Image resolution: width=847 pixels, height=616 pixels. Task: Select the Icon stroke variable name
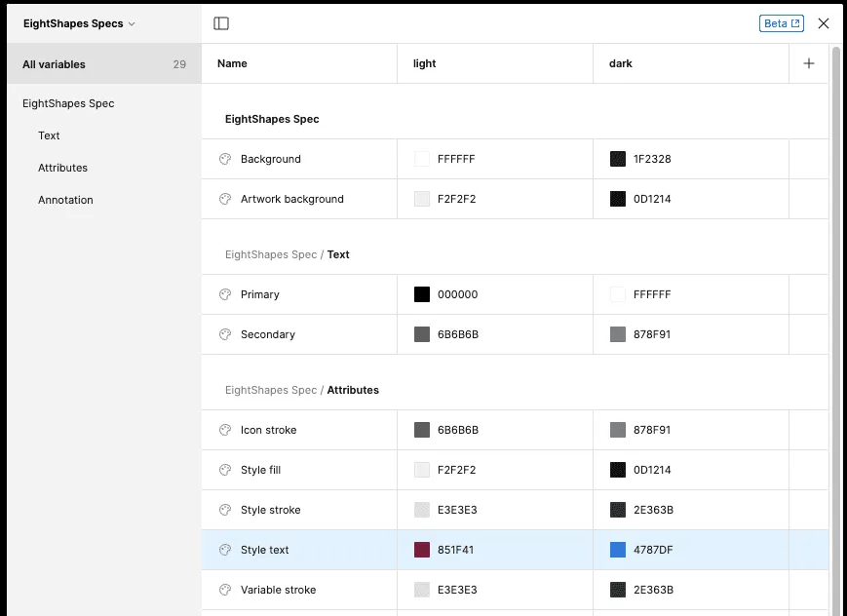click(x=268, y=430)
